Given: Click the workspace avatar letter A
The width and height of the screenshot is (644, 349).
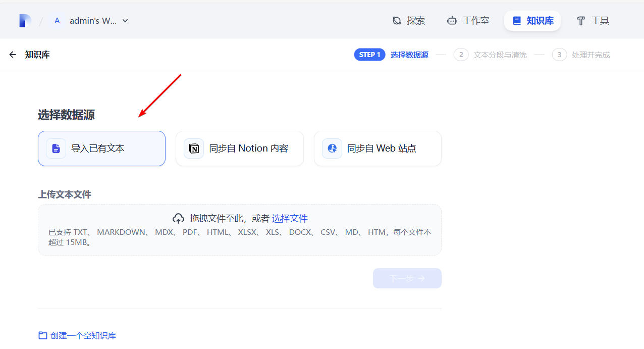Looking at the screenshot, I should 57,21.
